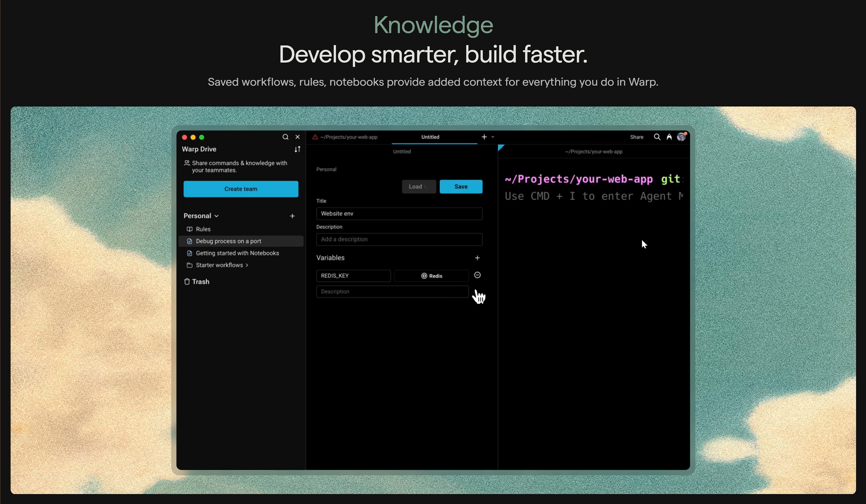Screen dimensions: 866x504
Task: Open Getting started with Notebooks
Action: [x=241, y=253]
